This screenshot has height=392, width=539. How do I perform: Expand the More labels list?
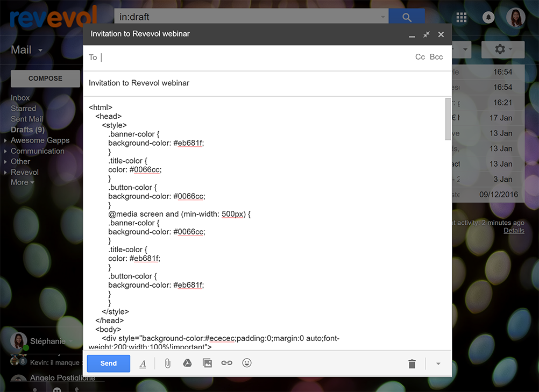pos(23,182)
